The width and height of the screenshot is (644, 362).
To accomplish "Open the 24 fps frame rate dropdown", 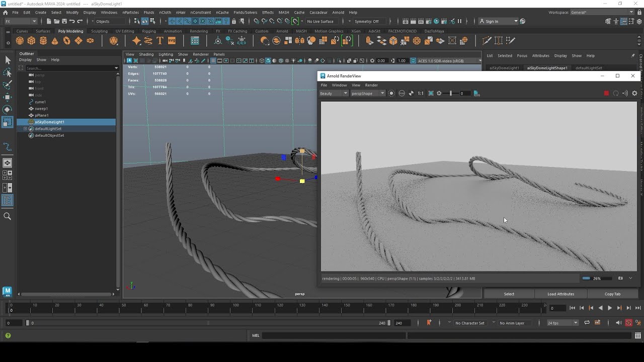I will click(562, 323).
